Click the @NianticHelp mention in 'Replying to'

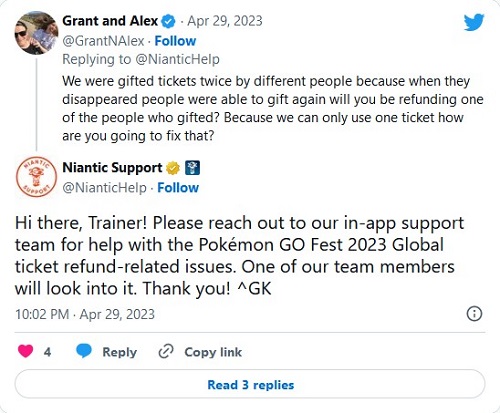[x=177, y=59]
